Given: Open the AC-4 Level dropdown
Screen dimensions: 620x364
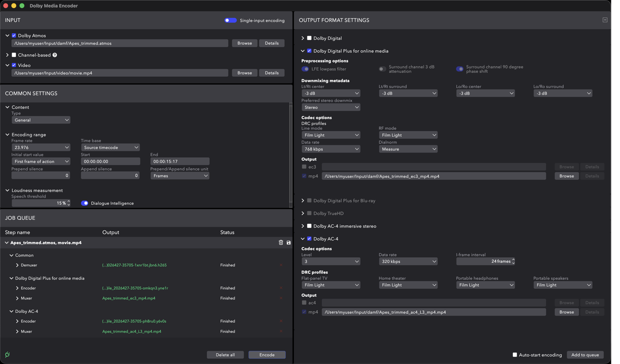Looking at the screenshot, I should [331, 261].
